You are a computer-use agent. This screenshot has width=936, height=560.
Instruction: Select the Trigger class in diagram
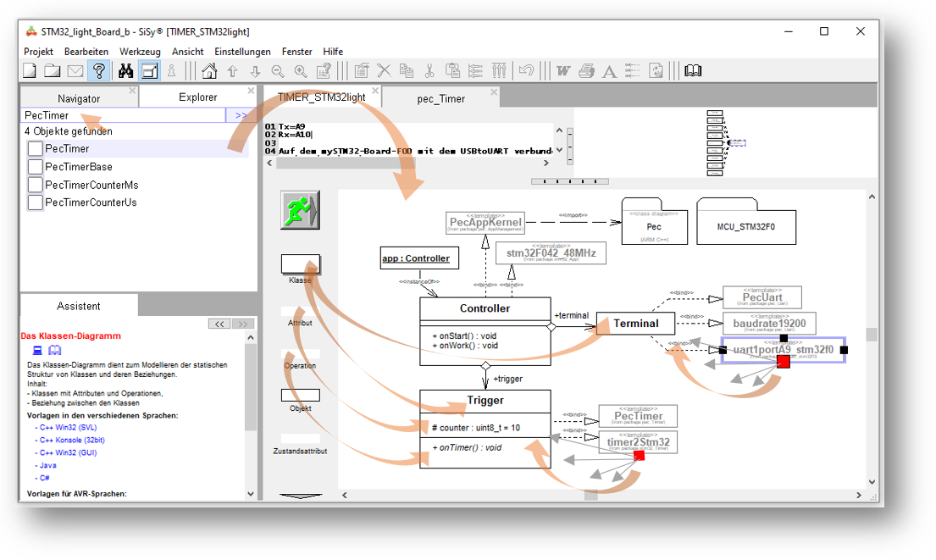(x=485, y=430)
